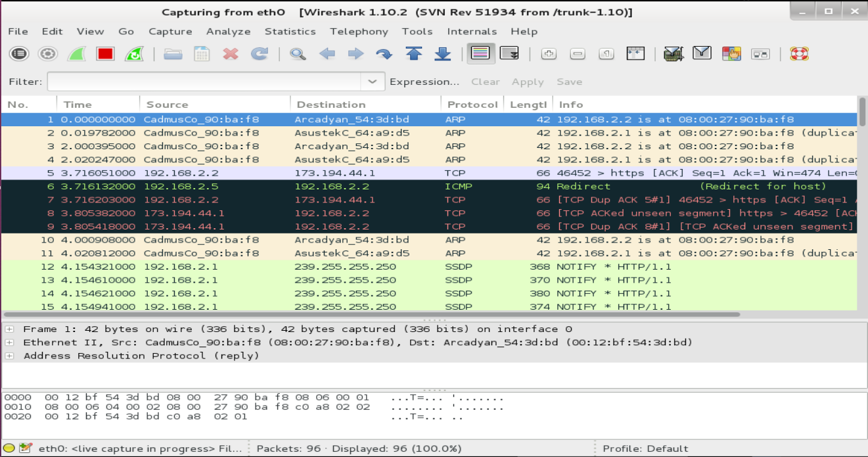Screen dimensions: 868x457
Task: Open the Filter history dropdown arrow
Action: point(373,82)
